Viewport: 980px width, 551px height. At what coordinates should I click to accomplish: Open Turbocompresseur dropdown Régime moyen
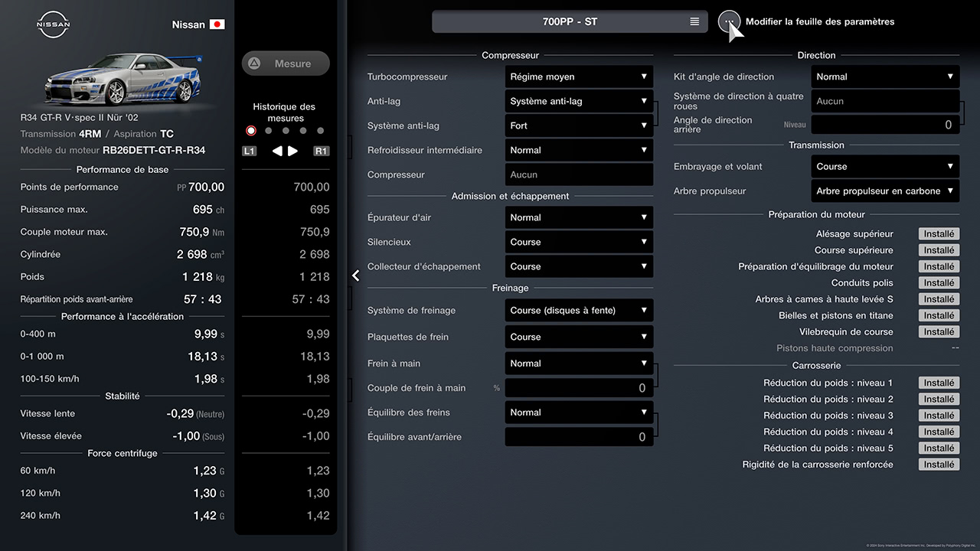pos(579,77)
